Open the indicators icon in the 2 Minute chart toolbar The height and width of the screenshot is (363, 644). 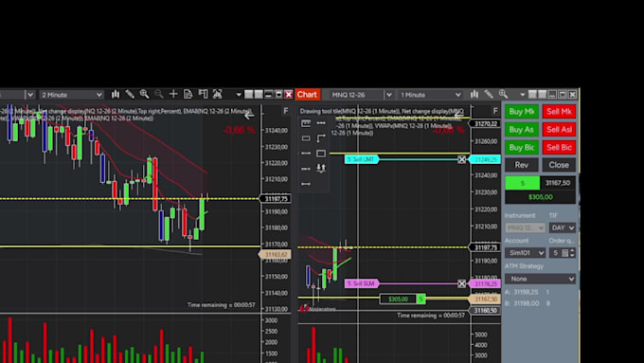coord(116,95)
